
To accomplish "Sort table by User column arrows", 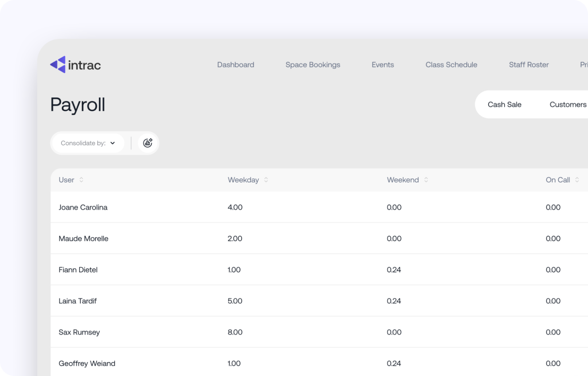I will pyautogui.click(x=81, y=180).
